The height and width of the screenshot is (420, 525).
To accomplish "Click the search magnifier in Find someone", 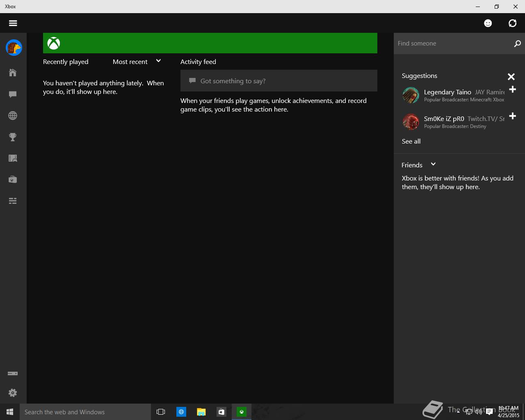I will click(x=517, y=43).
